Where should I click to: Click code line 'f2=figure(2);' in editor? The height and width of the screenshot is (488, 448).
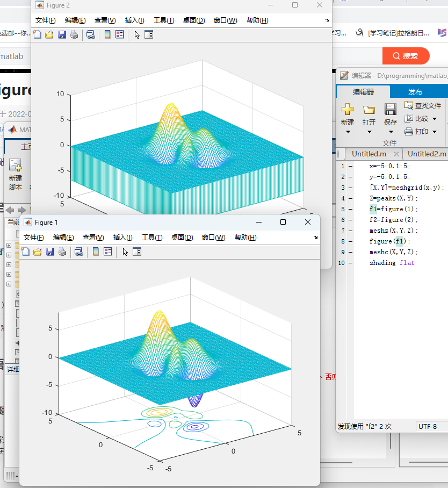394,220
